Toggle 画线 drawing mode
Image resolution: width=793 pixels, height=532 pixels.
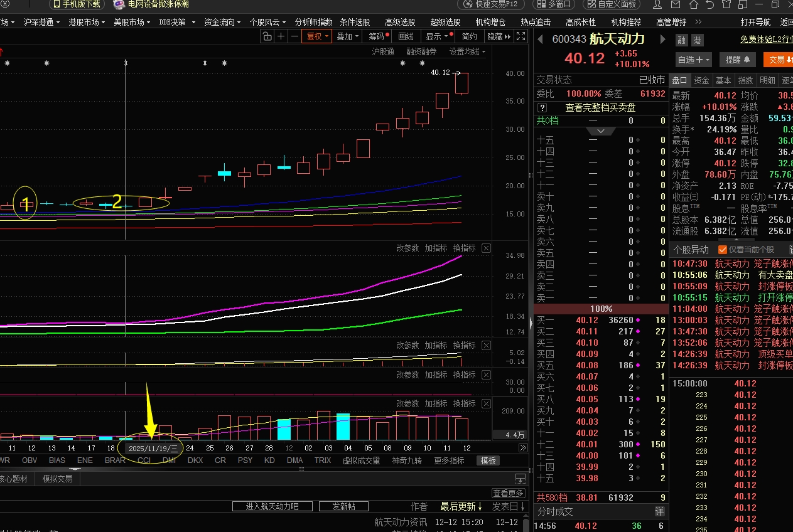pos(406,36)
